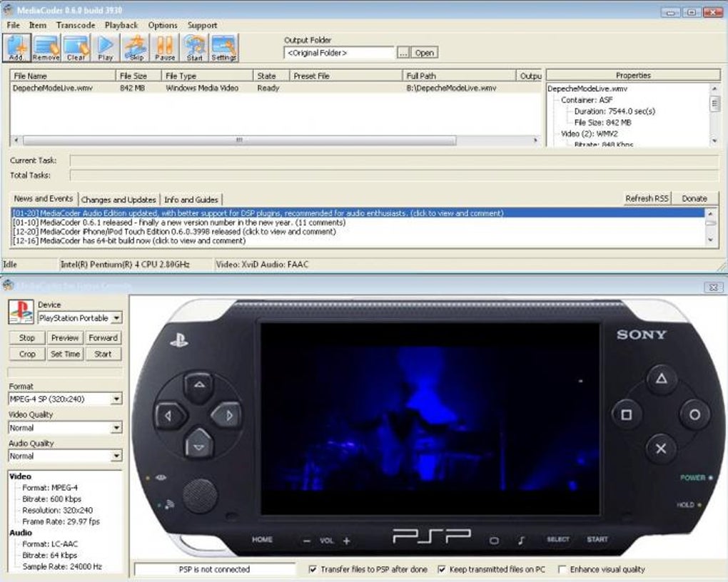Click the browse ellipsis button
The image size is (728, 582).
(x=403, y=53)
